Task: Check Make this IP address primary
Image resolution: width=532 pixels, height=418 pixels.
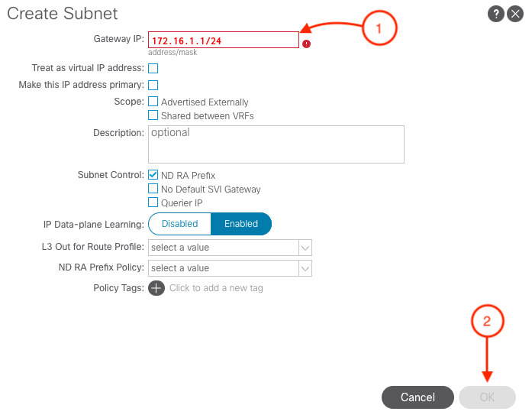Action: coord(153,85)
